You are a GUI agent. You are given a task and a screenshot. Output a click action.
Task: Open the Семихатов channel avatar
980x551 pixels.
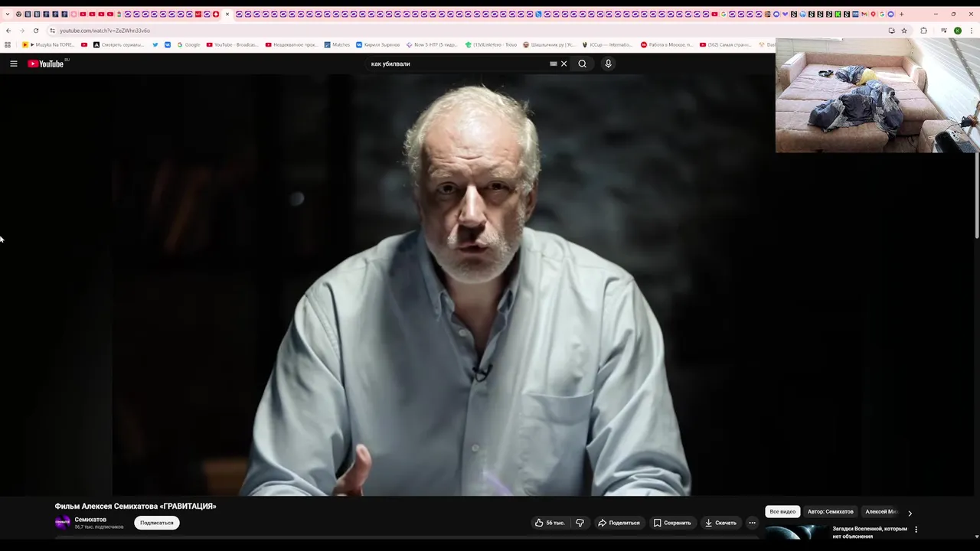63,523
